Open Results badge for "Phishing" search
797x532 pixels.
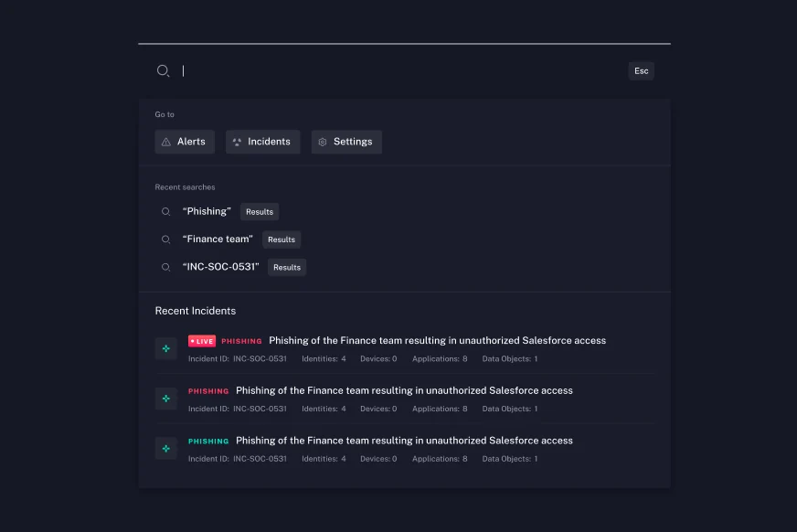260,212
